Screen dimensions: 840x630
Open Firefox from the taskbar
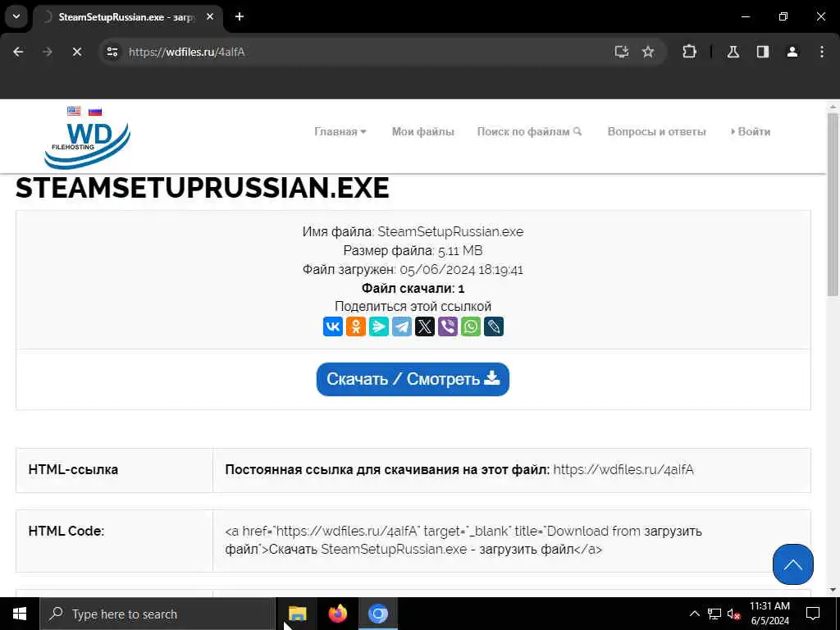pos(337,614)
